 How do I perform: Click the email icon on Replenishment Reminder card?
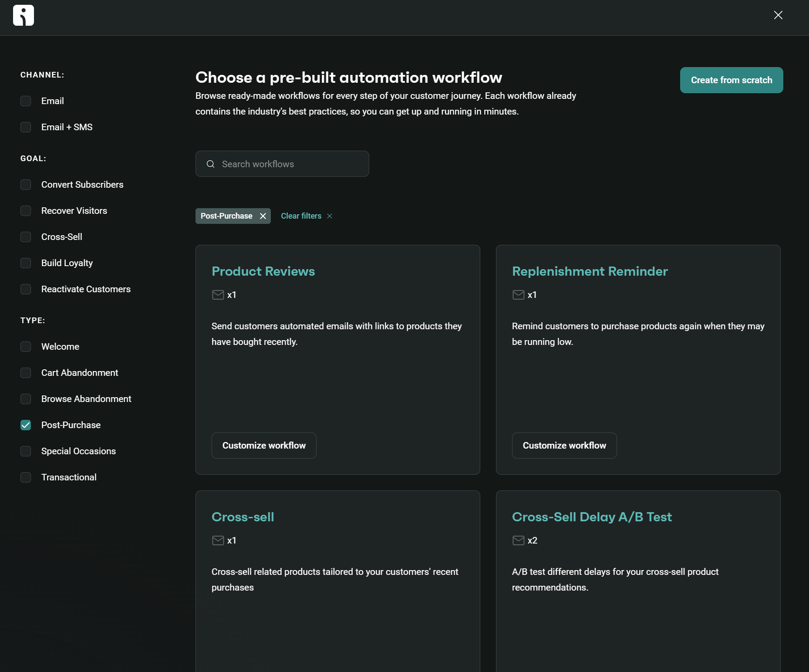coord(518,295)
